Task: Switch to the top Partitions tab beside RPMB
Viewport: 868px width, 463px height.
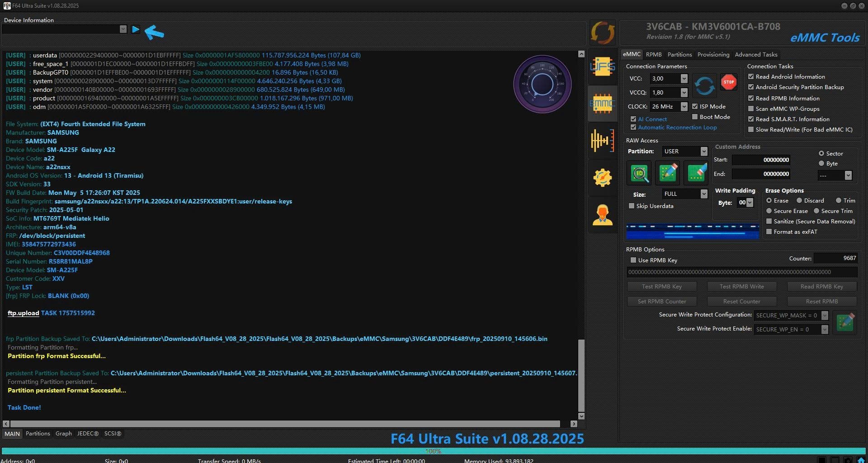Action: click(x=679, y=55)
